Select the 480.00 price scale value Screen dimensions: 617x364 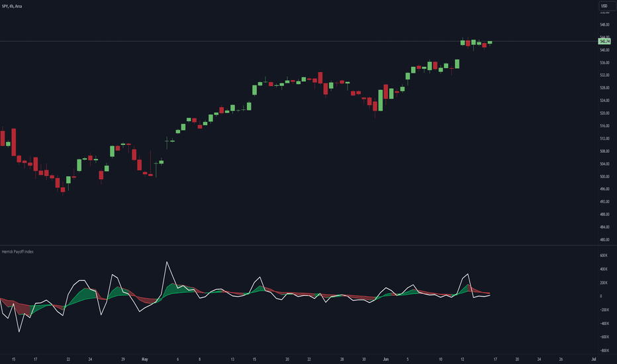(604, 240)
